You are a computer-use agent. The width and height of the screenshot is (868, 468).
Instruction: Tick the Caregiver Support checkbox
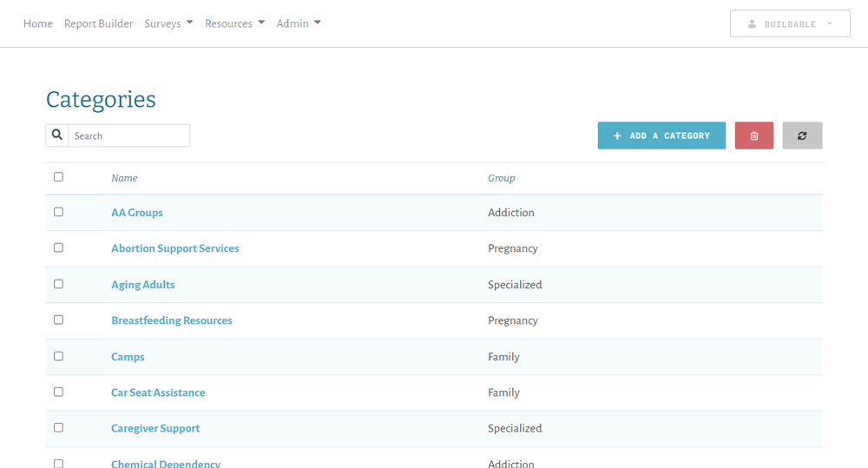(x=59, y=427)
